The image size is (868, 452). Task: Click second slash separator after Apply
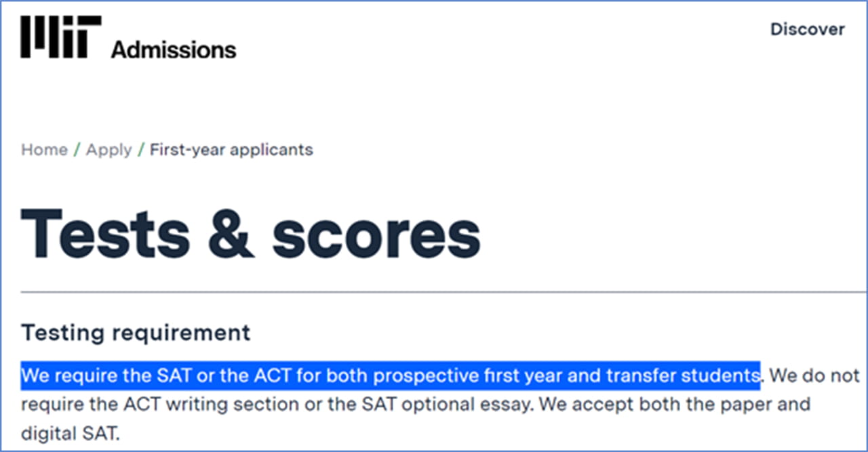pos(141,150)
